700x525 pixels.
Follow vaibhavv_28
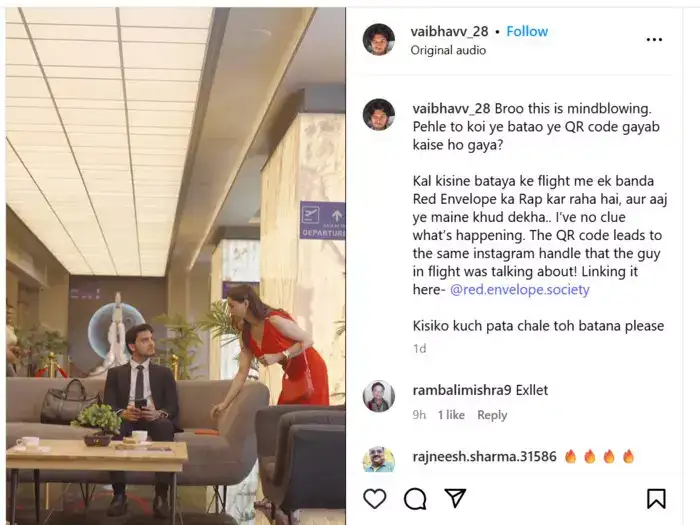click(x=527, y=31)
